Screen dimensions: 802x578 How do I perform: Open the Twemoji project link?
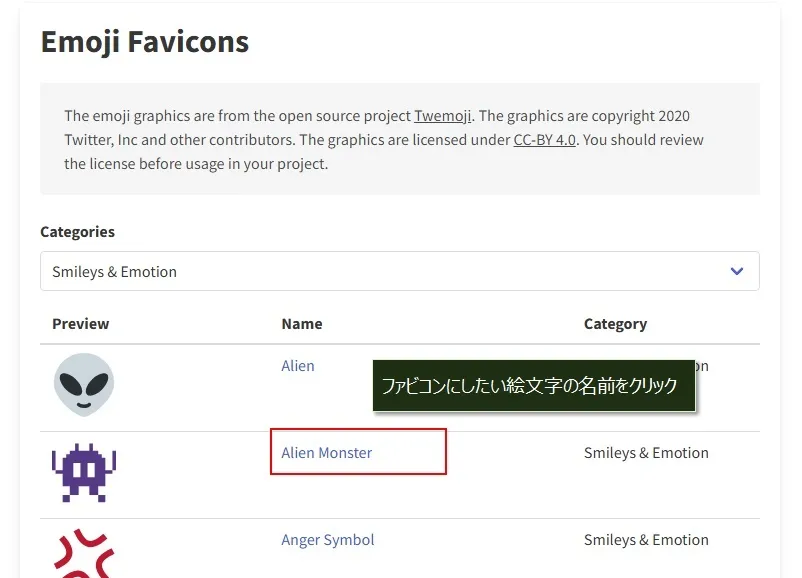tap(443, 116)
